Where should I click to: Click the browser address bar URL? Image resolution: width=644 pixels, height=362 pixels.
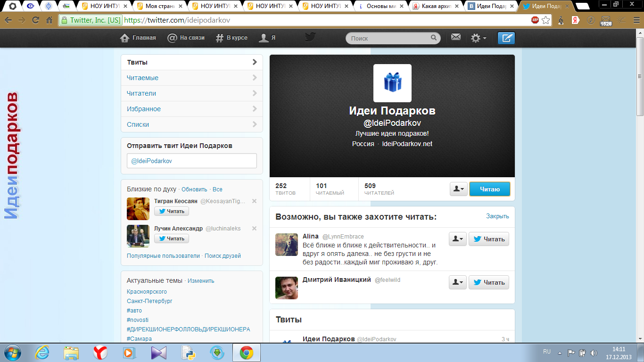178,20
